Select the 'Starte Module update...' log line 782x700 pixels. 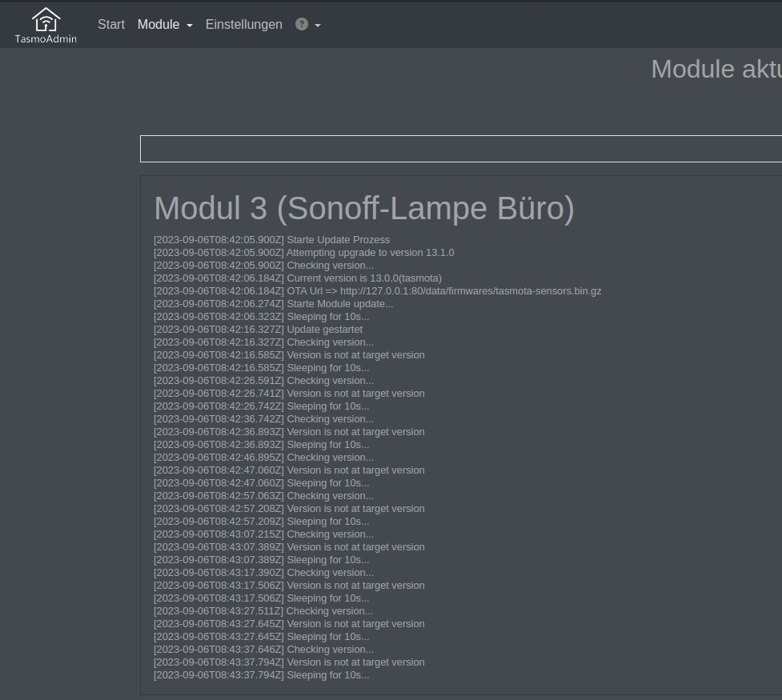pos(273,304)
